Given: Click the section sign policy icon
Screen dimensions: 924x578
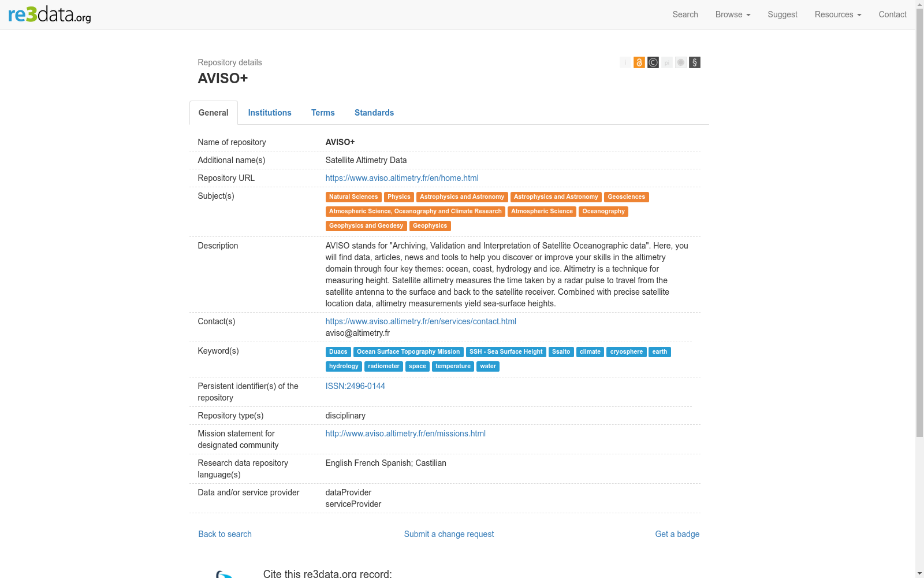Looking at the screenshot, I should 695,62.
